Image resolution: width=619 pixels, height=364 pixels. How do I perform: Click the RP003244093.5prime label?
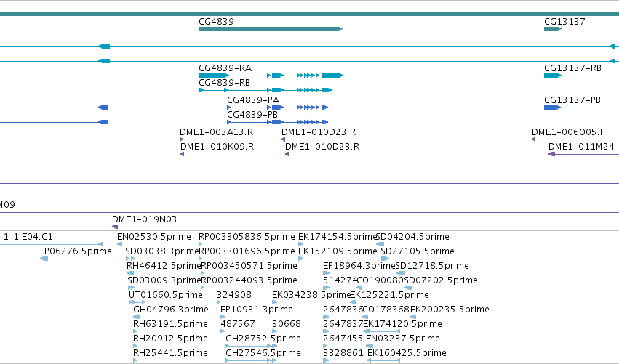tap(249, 280)
